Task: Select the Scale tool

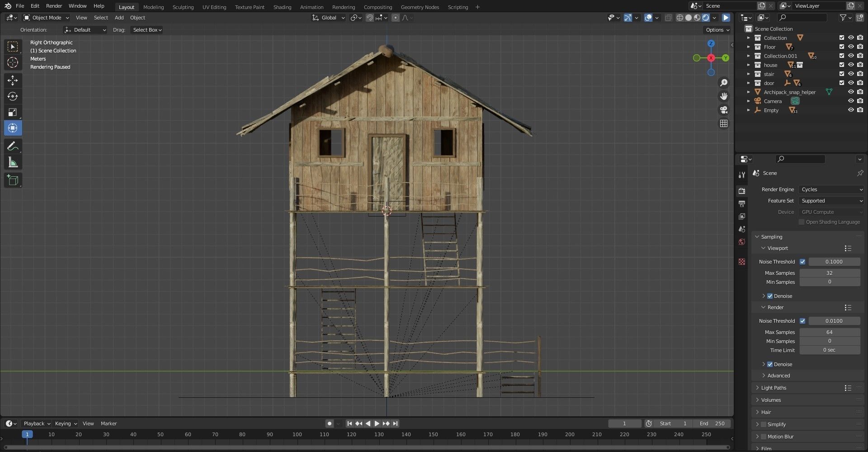Action: [x=13, y=112]
